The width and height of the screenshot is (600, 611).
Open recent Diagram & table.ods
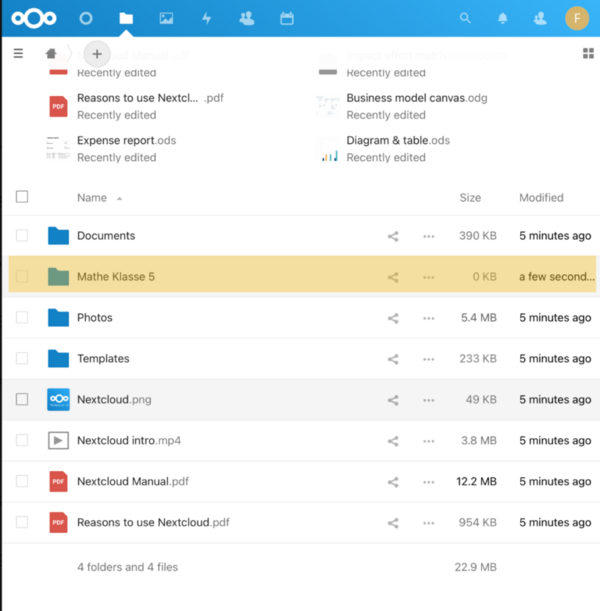(x=398, y=140)
